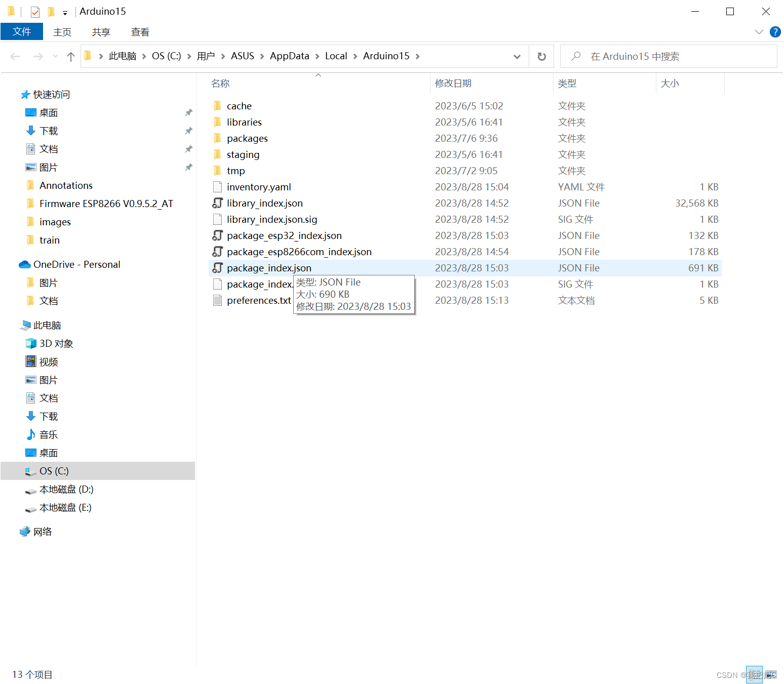The height and width of the screenshot is (684, 784).
Task: Select the cache folder icon
Action: (217, 106)
